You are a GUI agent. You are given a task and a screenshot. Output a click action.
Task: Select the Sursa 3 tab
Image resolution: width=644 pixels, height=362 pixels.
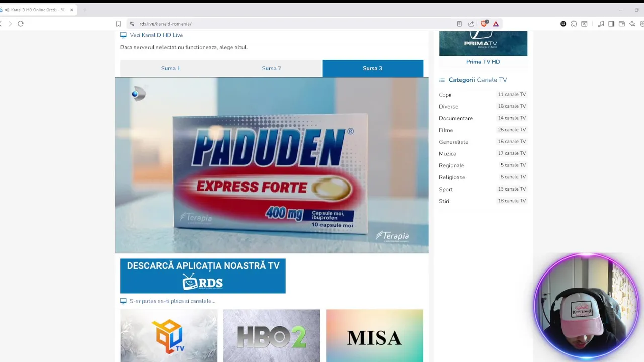point(373,68)
